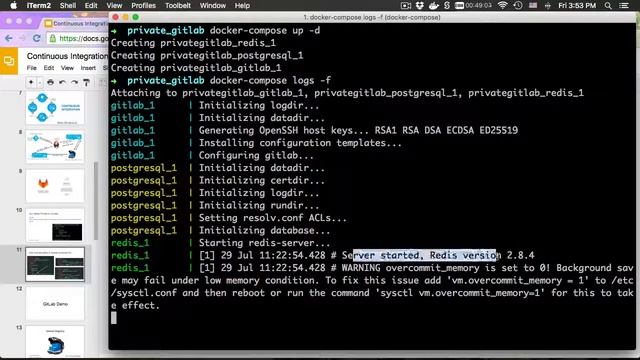Click the terminal cursor block

[x=113, y=318]
